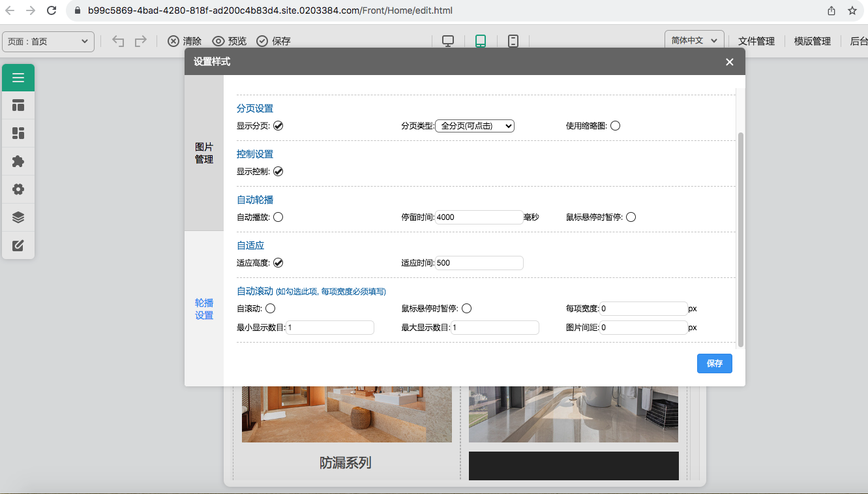The image size is (868, 494).
Task: Open the layout panel icon in sidebar
Action: coord(18,106)
